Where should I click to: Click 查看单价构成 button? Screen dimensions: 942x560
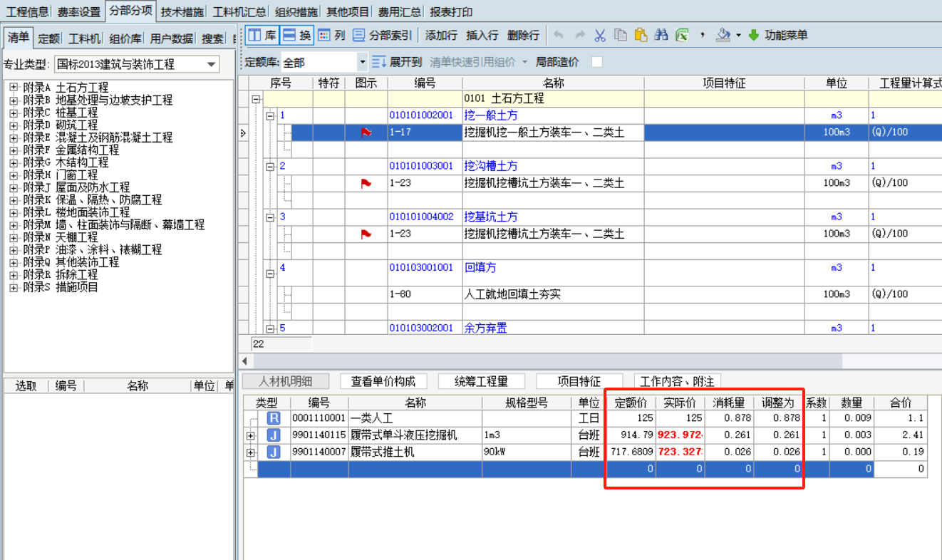tap(383, 381)
